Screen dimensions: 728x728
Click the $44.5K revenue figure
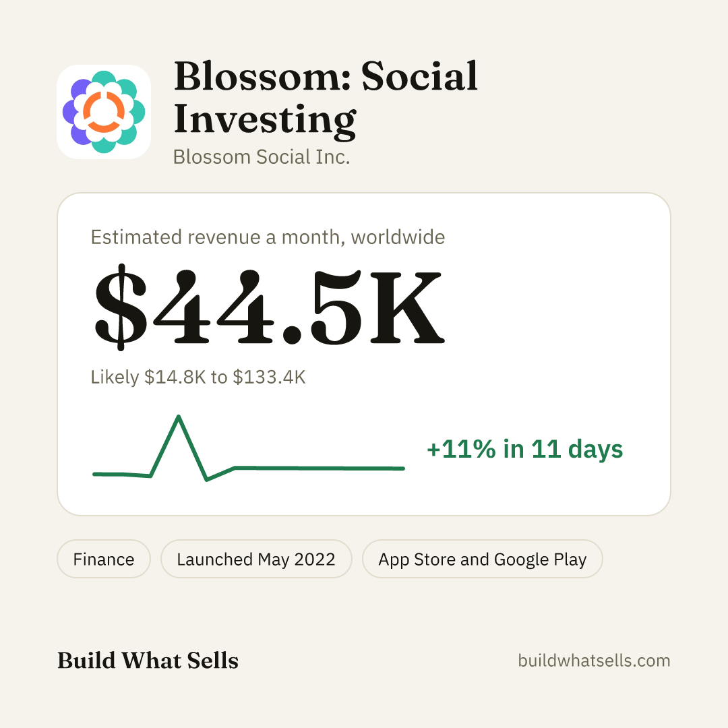point(269,307)
